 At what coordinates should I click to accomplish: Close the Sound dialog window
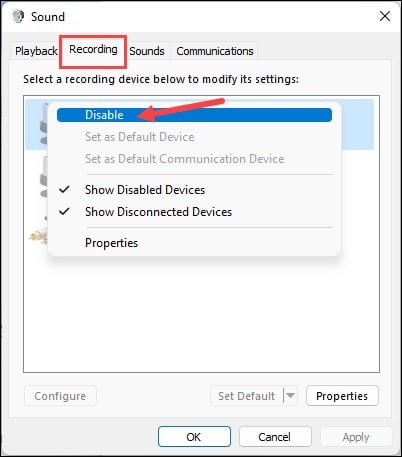click(385, 16)
